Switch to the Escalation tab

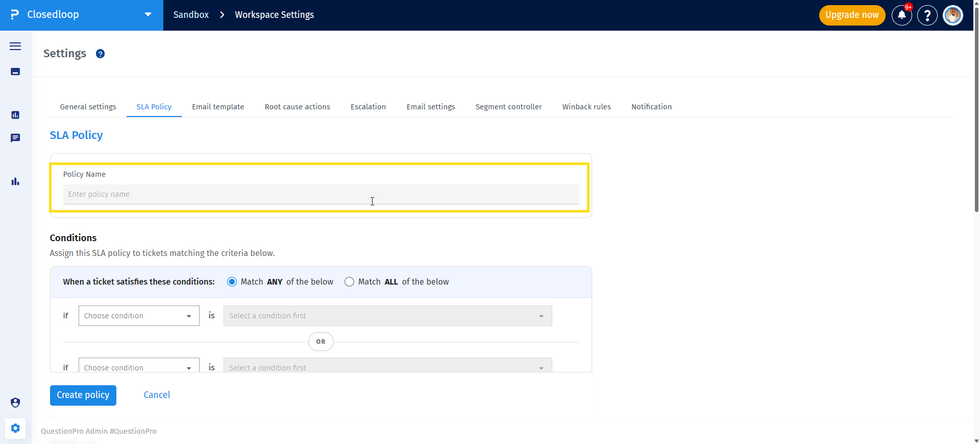(368, 107)
